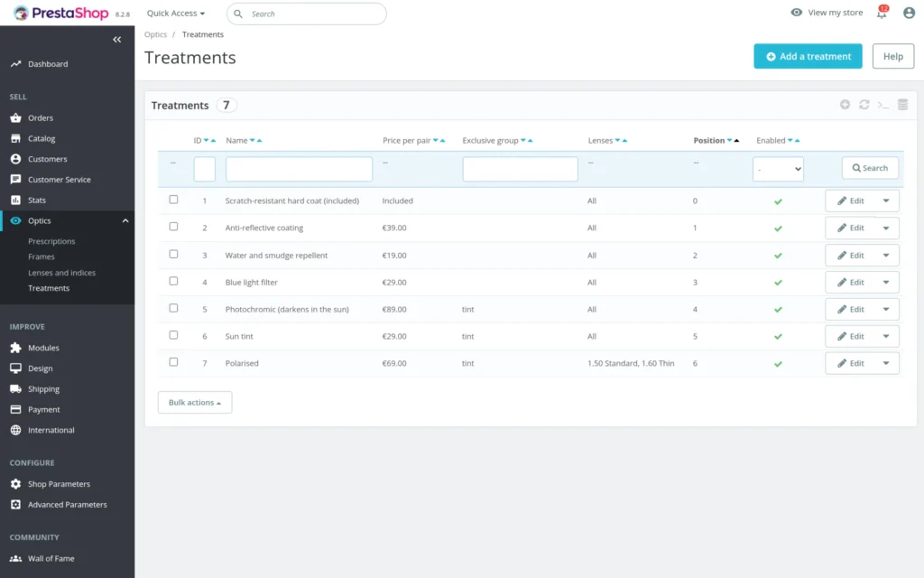Collapse the Optics menu section
The image size is (924, 578).
(x=125, y=220)
